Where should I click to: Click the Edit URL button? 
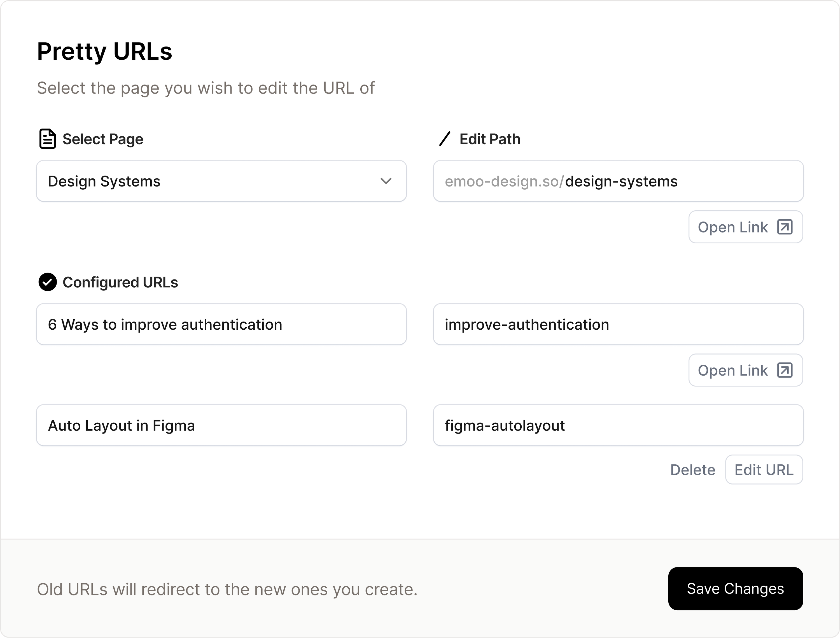click(x=764, y=470)
